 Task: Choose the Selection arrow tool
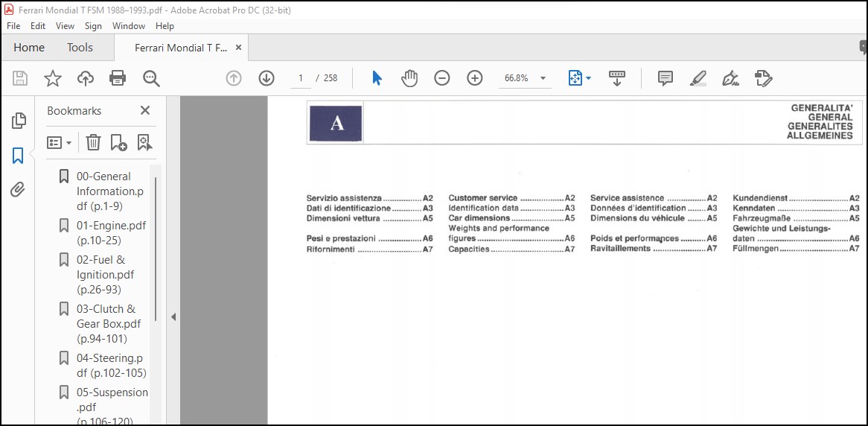(x=377, y=78)
